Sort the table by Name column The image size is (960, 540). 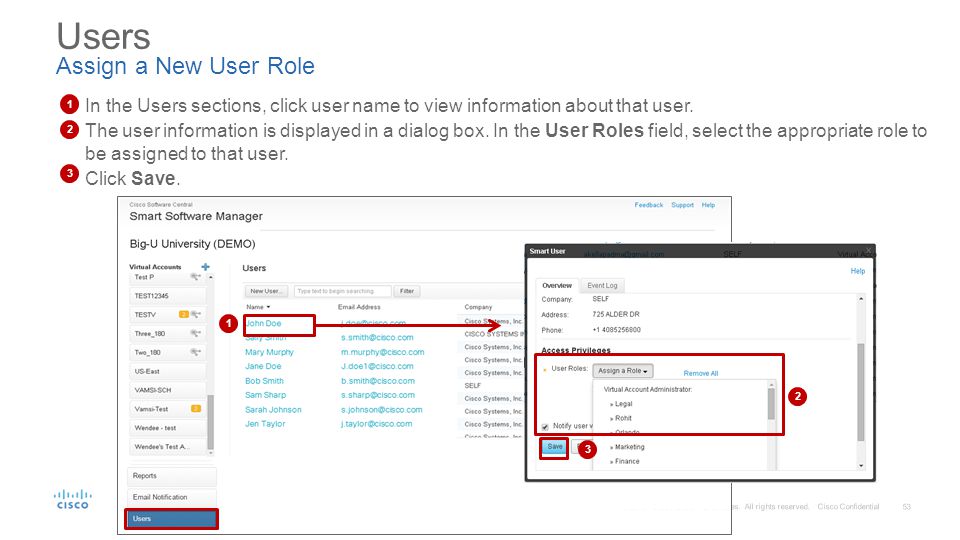[258, 307]
